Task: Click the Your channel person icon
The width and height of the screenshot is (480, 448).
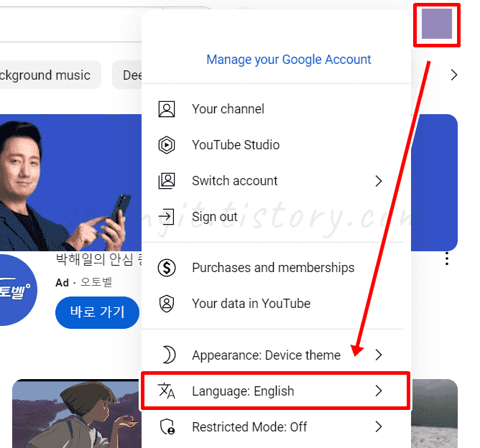Action: click(x=167, y=109)
